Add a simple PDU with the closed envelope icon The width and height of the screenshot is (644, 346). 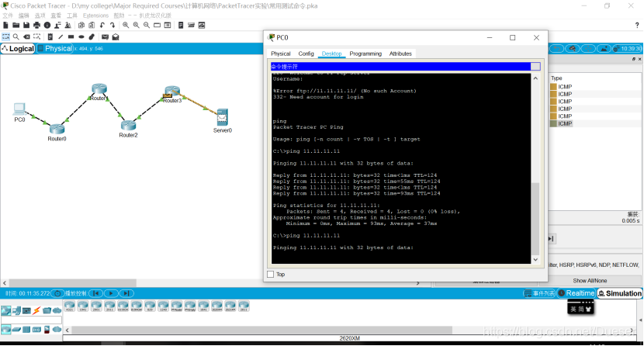tap(106, 37)
